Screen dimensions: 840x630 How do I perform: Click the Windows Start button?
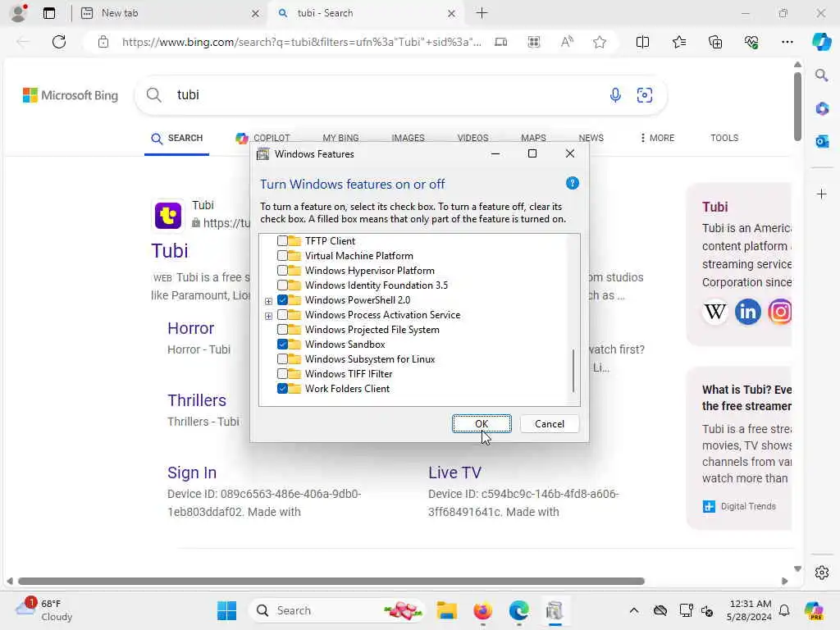[226, 610]
